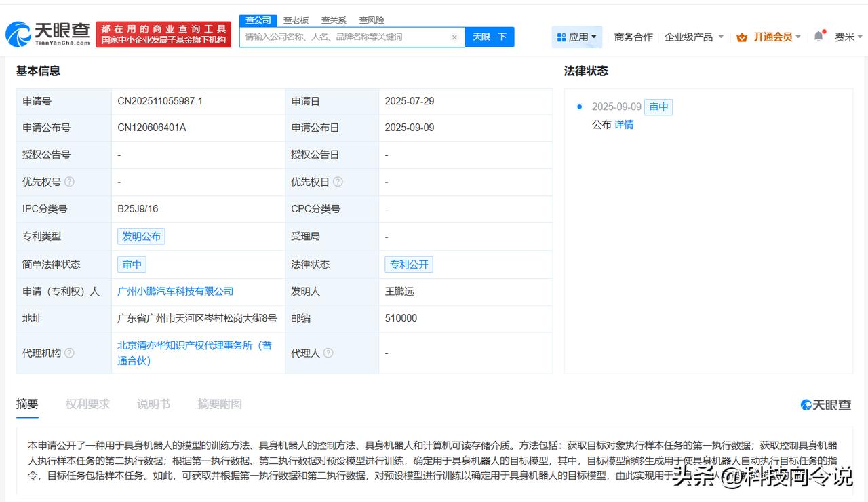Image resolution: width=868 pixels, height=502 pixels.
Task: Click the application date 2025-07-29
Action: click(410, 101)
